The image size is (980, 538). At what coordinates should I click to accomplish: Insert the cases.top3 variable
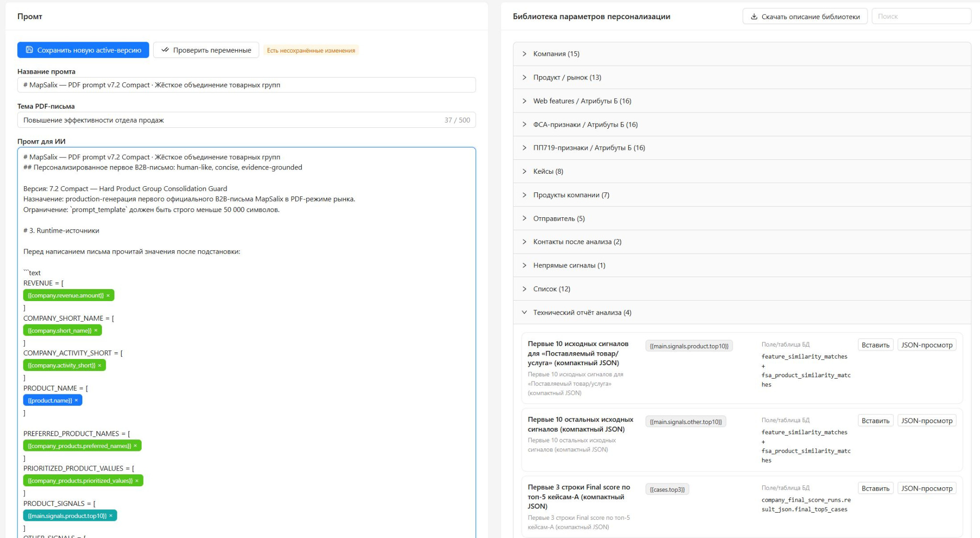[875, 488]
